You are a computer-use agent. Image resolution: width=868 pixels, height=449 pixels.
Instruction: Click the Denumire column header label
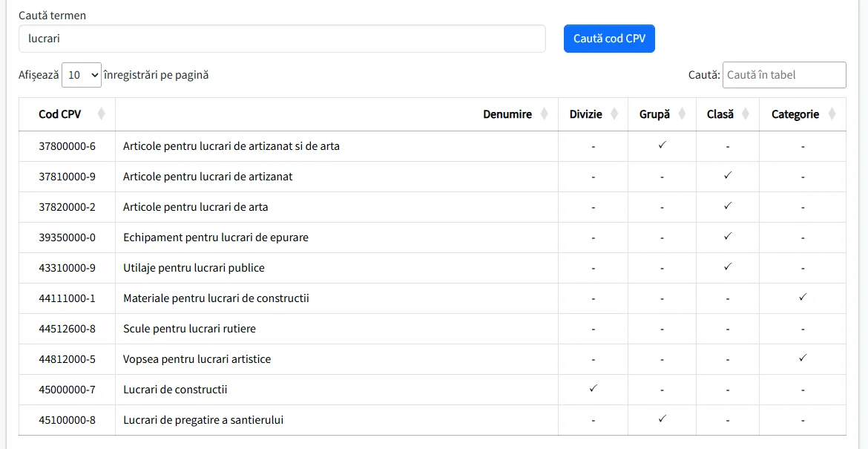[x=507, y=114]
